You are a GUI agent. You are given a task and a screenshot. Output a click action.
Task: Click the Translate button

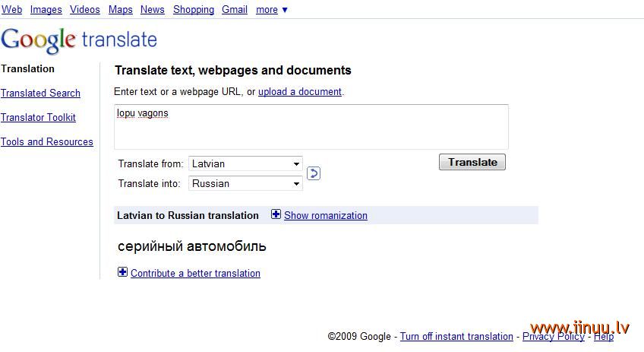pos(472,162)
